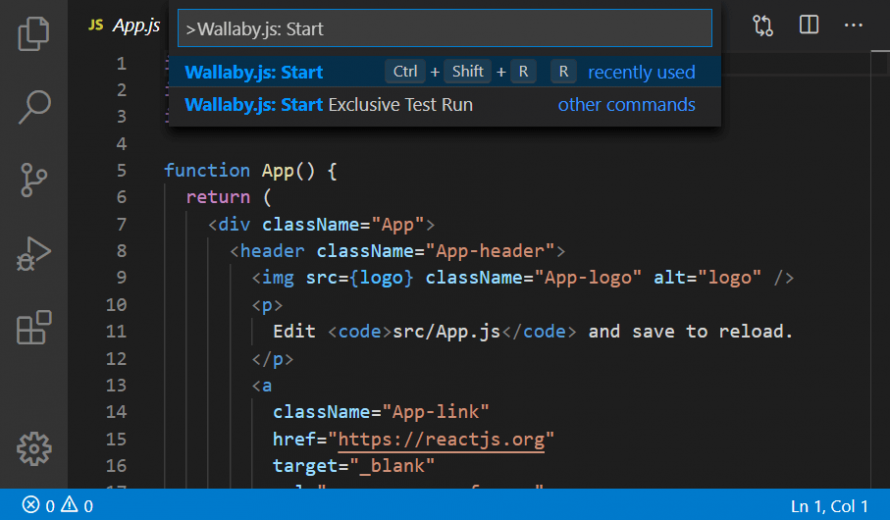Screen dimensions: 890x520
Task: Click the 'recently used' label in palette
Action: click(x=641, y=72)
